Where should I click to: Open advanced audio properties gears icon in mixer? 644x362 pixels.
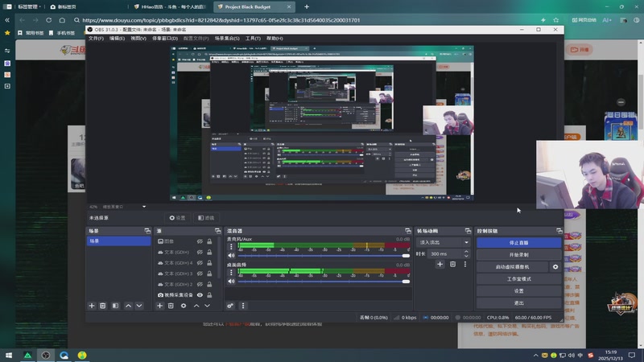(x=230, y=306)
